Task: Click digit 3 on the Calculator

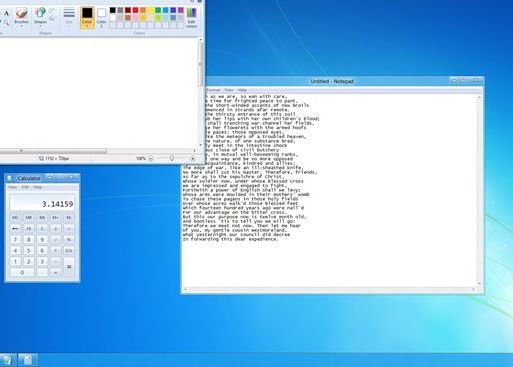Action: point(42,262)
